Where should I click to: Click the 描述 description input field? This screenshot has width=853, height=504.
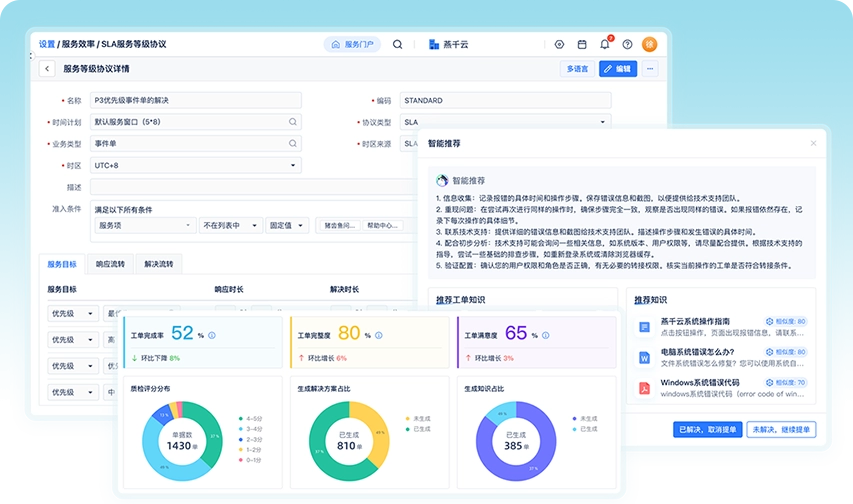click(254, 187)
